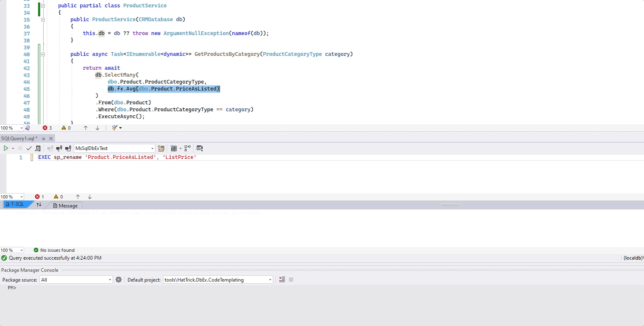Open the code cleanup broom icon
The height and width of the screenshot is (326, 644).
click(115, 128)
